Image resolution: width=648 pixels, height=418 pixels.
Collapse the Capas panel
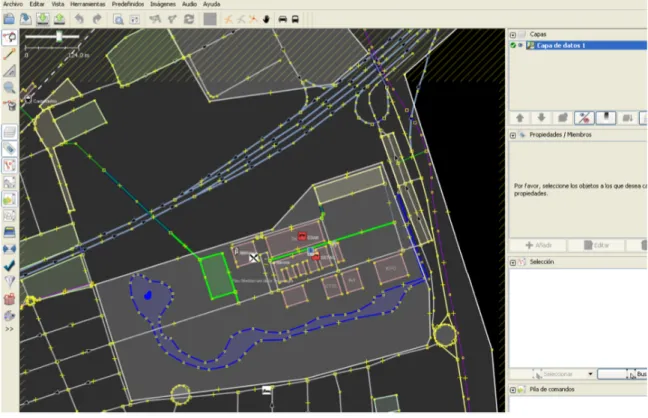pos(512,35)
